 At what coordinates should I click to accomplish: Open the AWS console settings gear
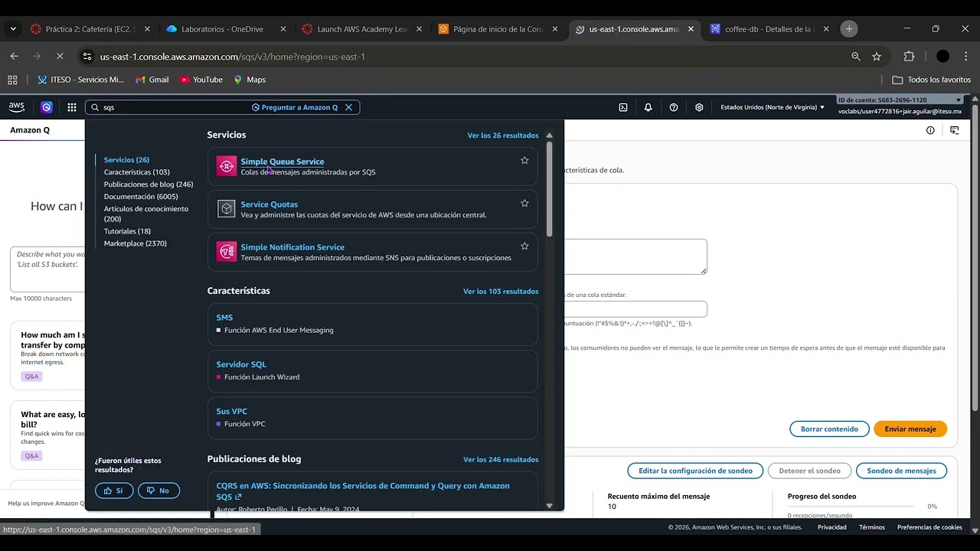pos(699,107)
